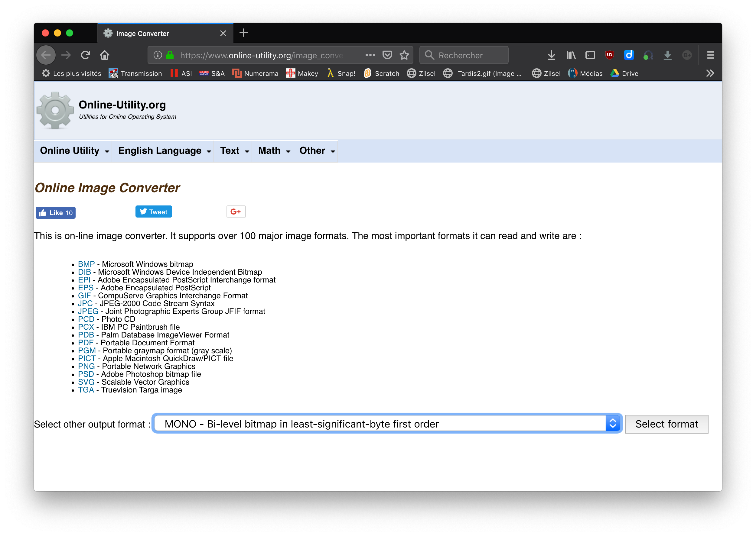Screen dimensions: 756x536
Task: Bookmark this page with the star
Action: tap(404, 55)
